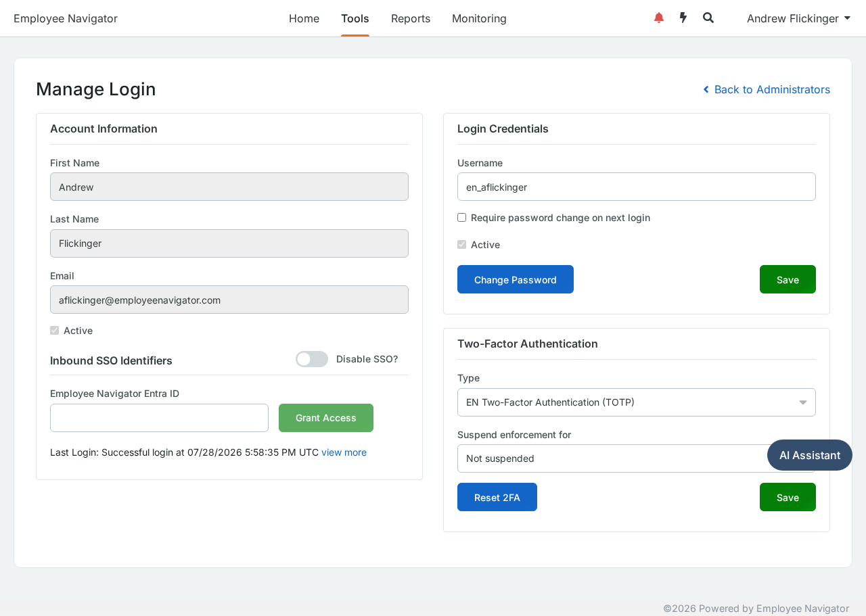The height and width of the screenshot is (616, 866).
Task: Toggle the Disable SSO switch
Action: (x=312, y=359)
